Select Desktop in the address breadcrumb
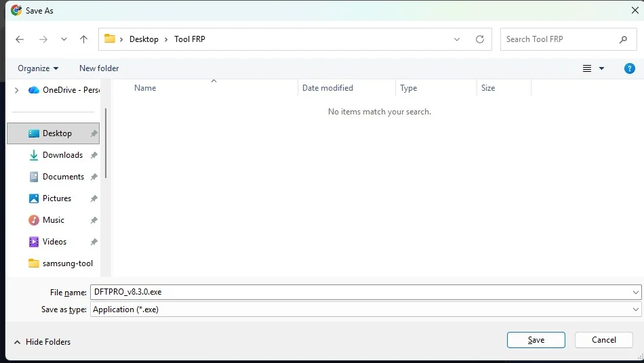The height and width of the screenshot is (363, 644). 144,39
